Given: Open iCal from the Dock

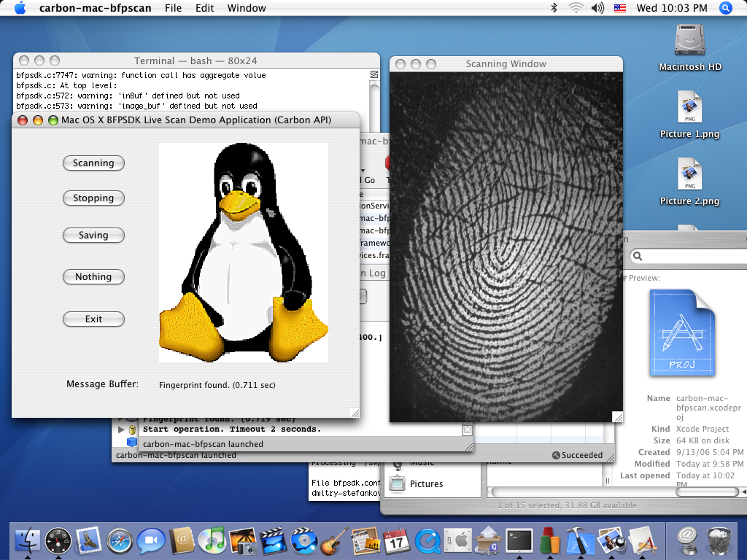Looking at the screenshot, I should click(x=396, y=540).
